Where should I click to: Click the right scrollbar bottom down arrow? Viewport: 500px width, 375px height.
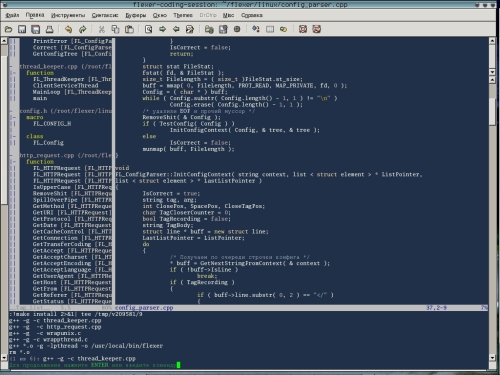[x=492, y=358]
